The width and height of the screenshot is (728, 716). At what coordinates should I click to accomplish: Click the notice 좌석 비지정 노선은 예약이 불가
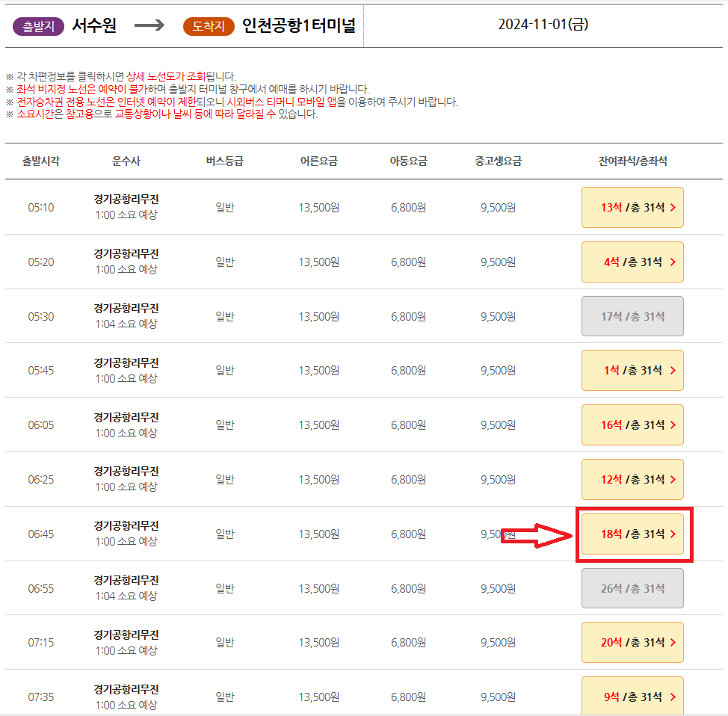click(x=81, y=89)
